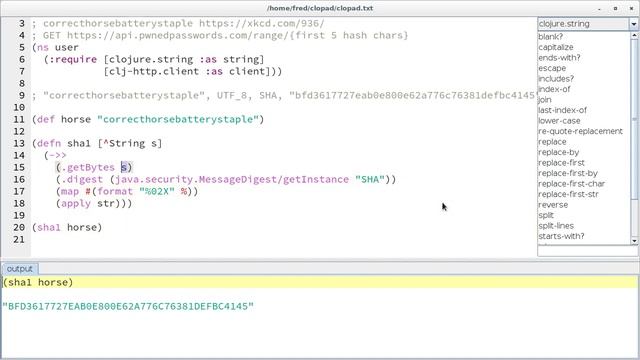Click the input field below function list
The height and width of the screenshot is (360, 640).
click(x=588, y=251)
